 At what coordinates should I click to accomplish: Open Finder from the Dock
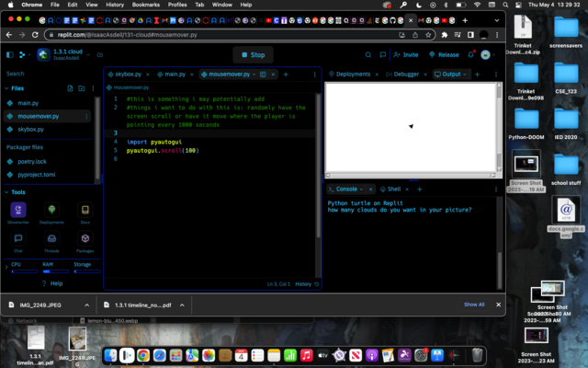click(110, 355)
